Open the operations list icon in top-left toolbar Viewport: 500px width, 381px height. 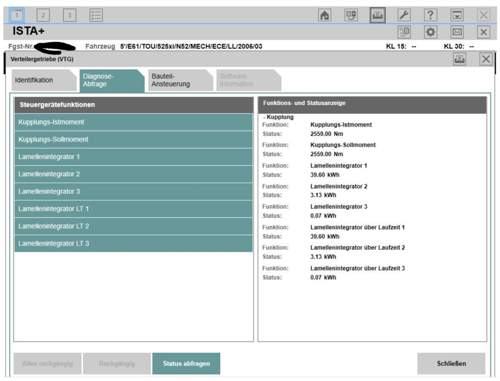tap(96, 15)
